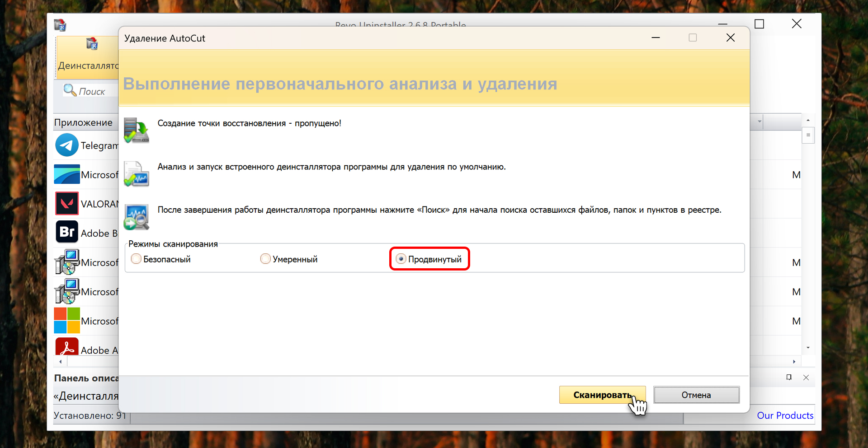Select the Adobe Acrobat icon
This screenshot has width=868, height=448.
pyautogui.click(x=66, y=347)
